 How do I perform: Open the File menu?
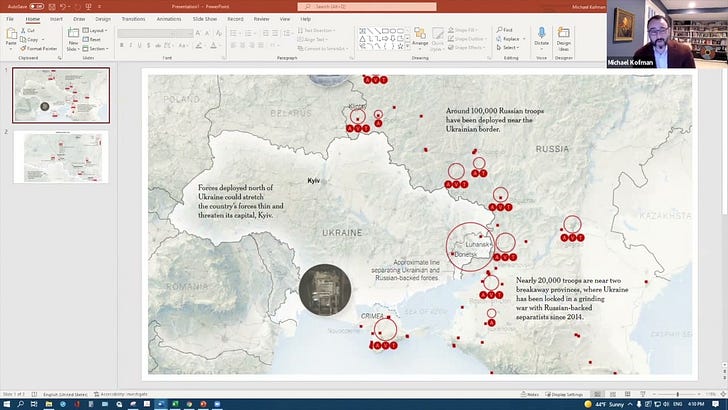point(10,19)
